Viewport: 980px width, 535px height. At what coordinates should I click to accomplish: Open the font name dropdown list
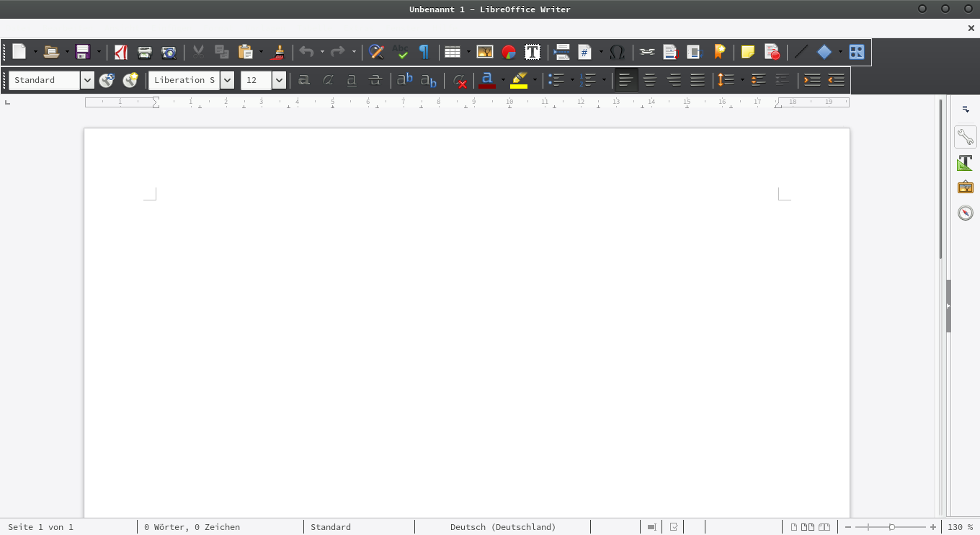click(227, 80)
